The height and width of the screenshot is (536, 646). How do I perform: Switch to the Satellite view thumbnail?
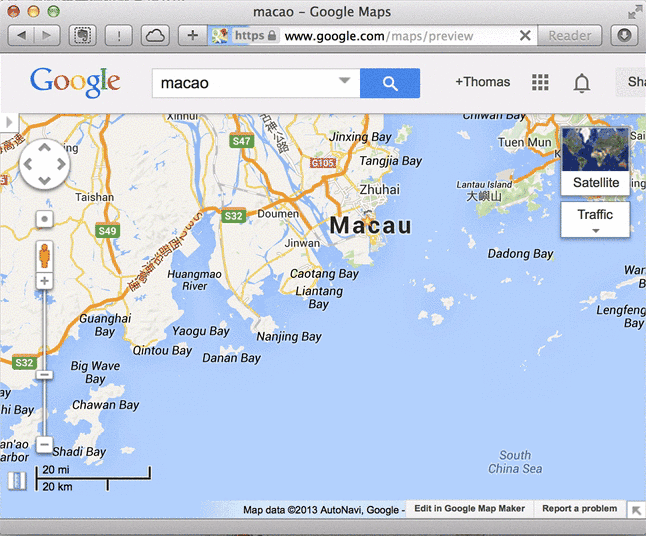point(595,161)
